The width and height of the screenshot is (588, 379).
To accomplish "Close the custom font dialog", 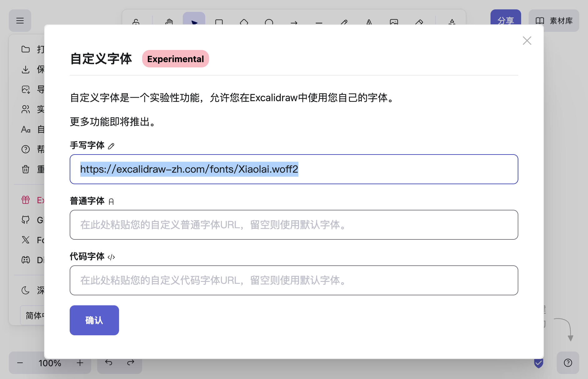I will [x=527, y=41].
